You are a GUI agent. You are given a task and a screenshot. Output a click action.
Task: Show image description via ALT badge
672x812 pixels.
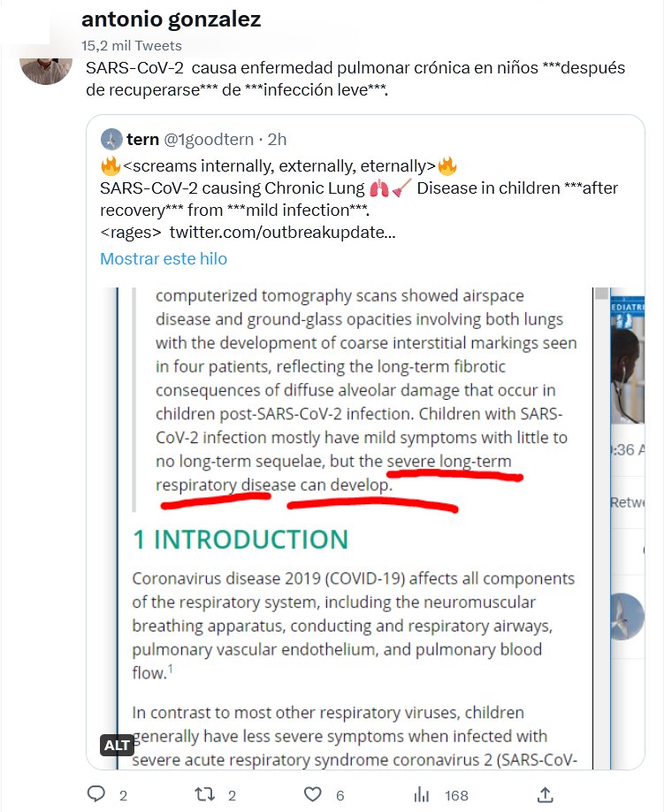click(117, 745)
